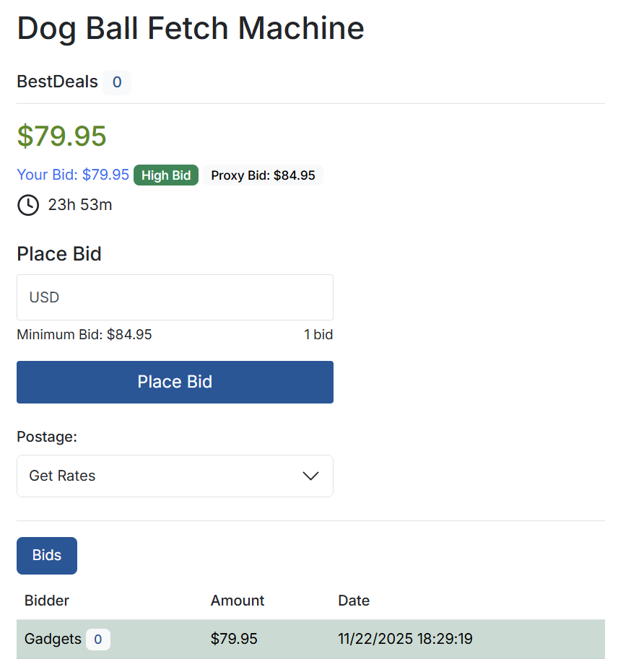Open the Bids tab

coord(47,556)
